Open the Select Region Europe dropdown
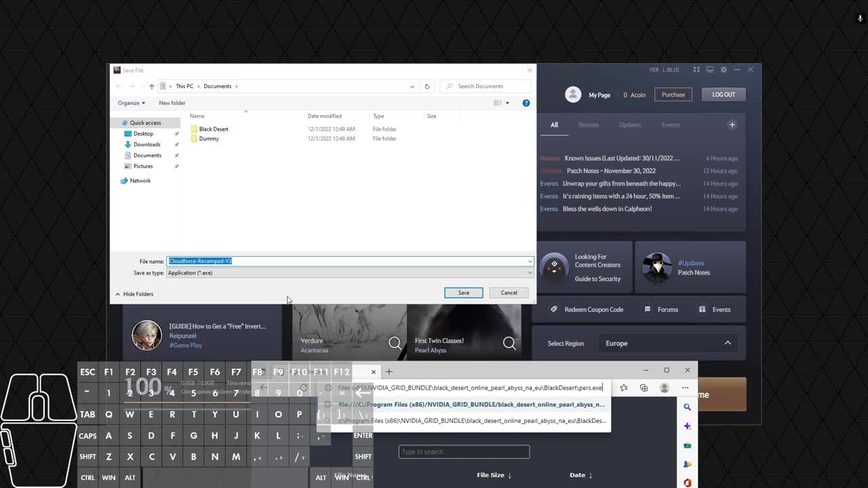 (x=668, y=344)
